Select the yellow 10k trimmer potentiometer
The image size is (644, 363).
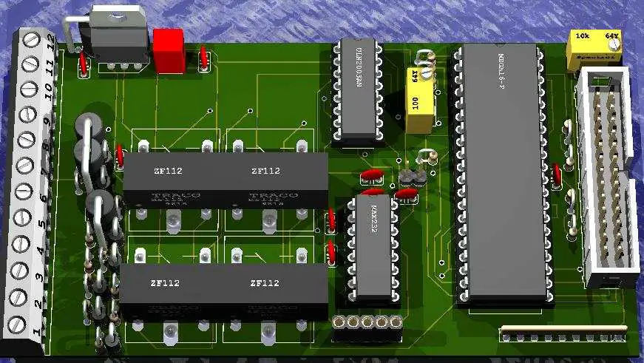pos(594,50)
